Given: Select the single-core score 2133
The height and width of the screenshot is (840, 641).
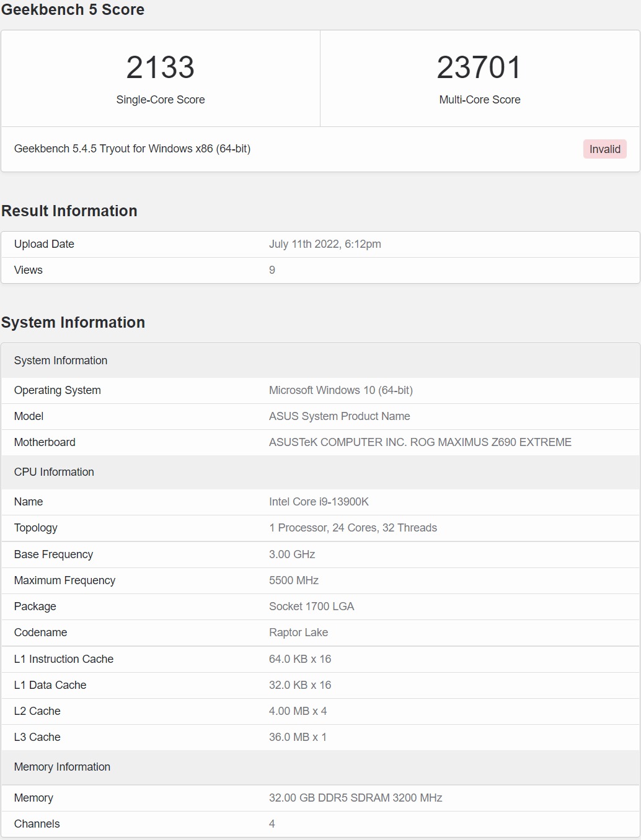Looking at the screenshot, I should pos(161,68).
